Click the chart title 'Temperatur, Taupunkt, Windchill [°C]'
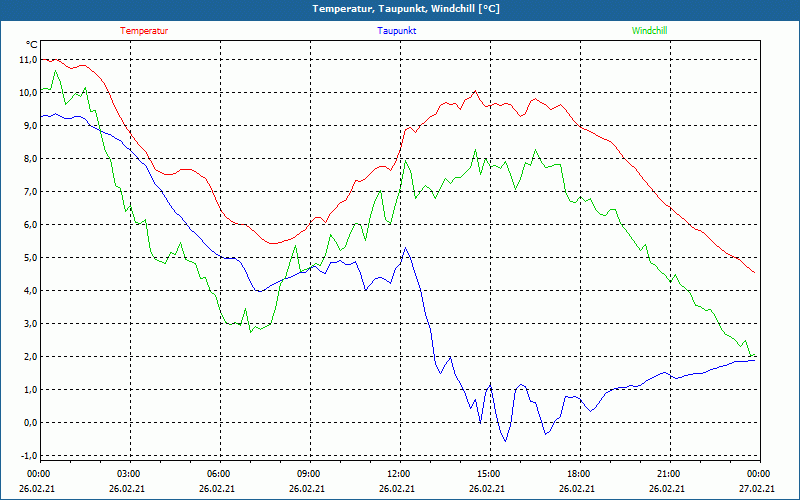Viewport: 800px width, 500px height. tap(406, 9)
